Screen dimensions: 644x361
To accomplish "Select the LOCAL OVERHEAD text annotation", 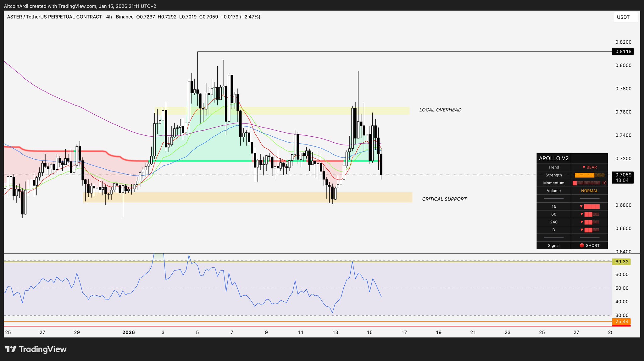I will pos(440,110).
